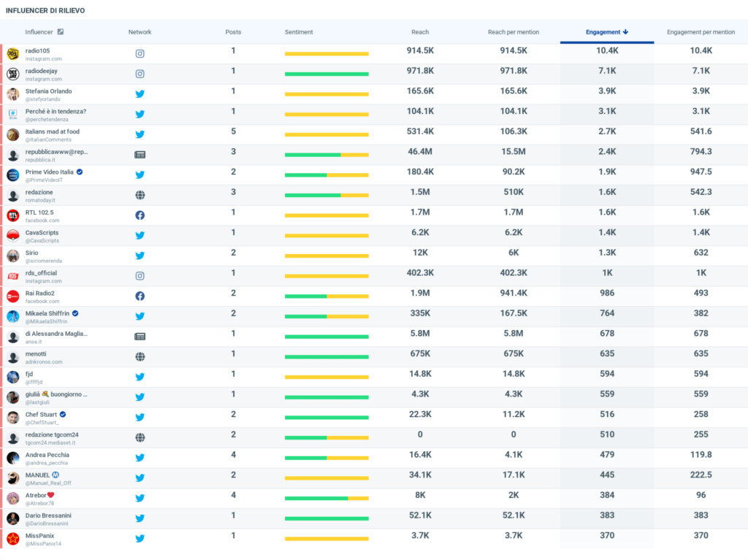Click the 15.5M reach per mention value
The height and width of the screenshot is (560, 748).
coord(514,152)
